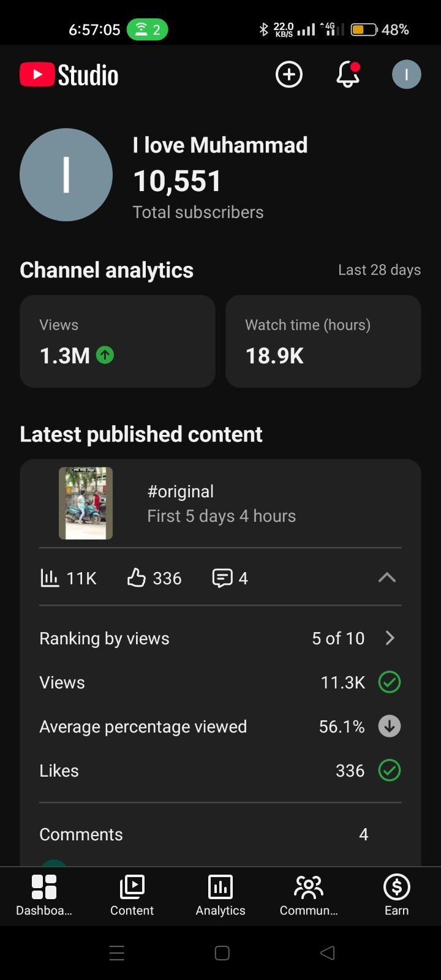Tap the down-arrow indicator beside 56.1%
Viewport: 441px width, 980px height.
click(390, 726)
